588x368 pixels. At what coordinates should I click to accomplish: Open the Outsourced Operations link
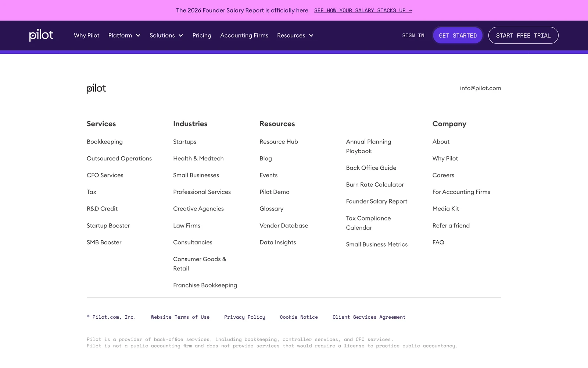[119, 158]
